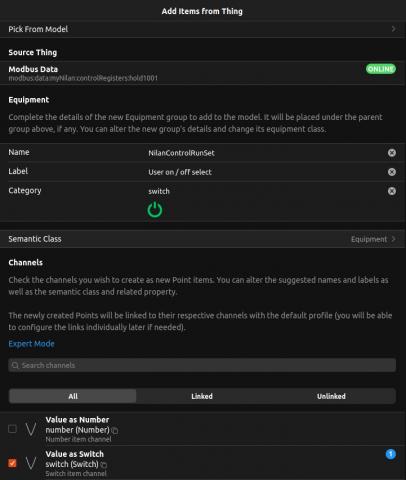The image size is (406, 480).
Task: Uncheck the Value as Switch channel checkbox
Action: pyautogui.click(x=12, y=463)
